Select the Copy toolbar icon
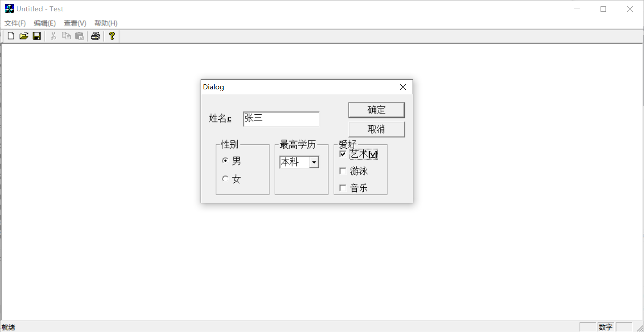 [66, 35]
